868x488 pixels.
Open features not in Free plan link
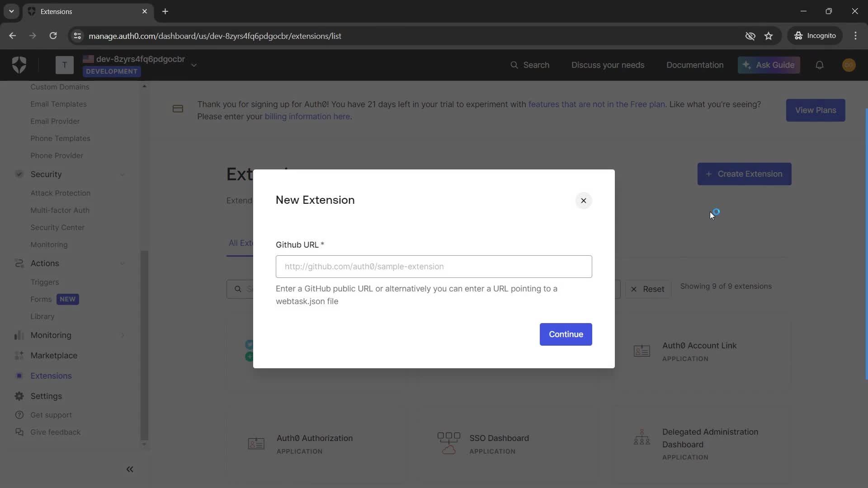pyautogui.click(x=596, y=104)
